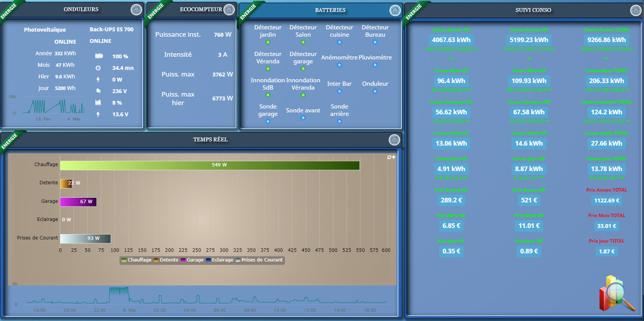Click the Garage 67 W purple bar
Viewport: 644px width, 321px height.
pos(78,202)
